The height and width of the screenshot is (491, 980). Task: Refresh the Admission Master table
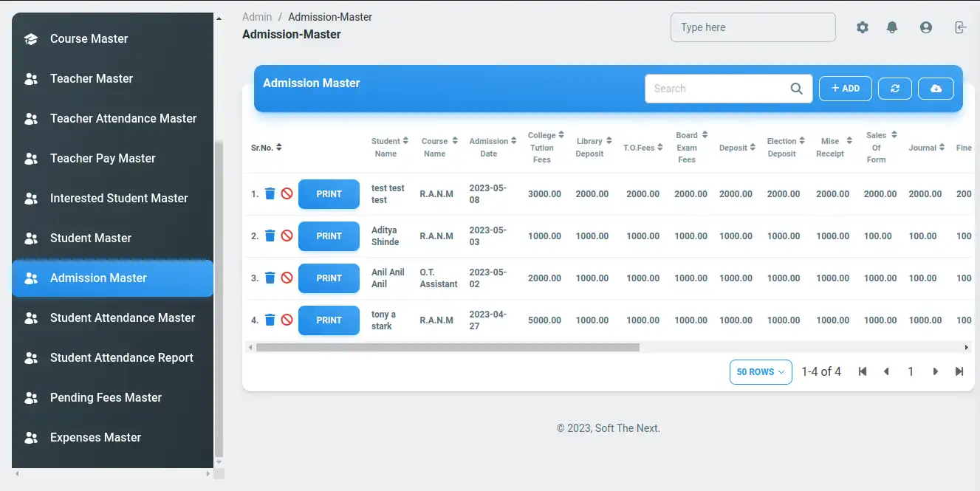(x=895, y=89)
